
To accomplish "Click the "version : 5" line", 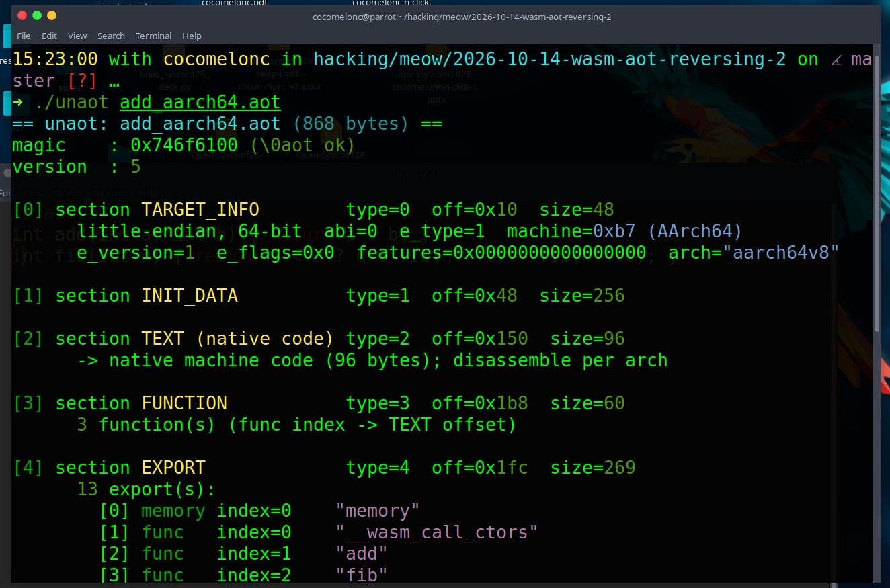I will pos(77,167).
